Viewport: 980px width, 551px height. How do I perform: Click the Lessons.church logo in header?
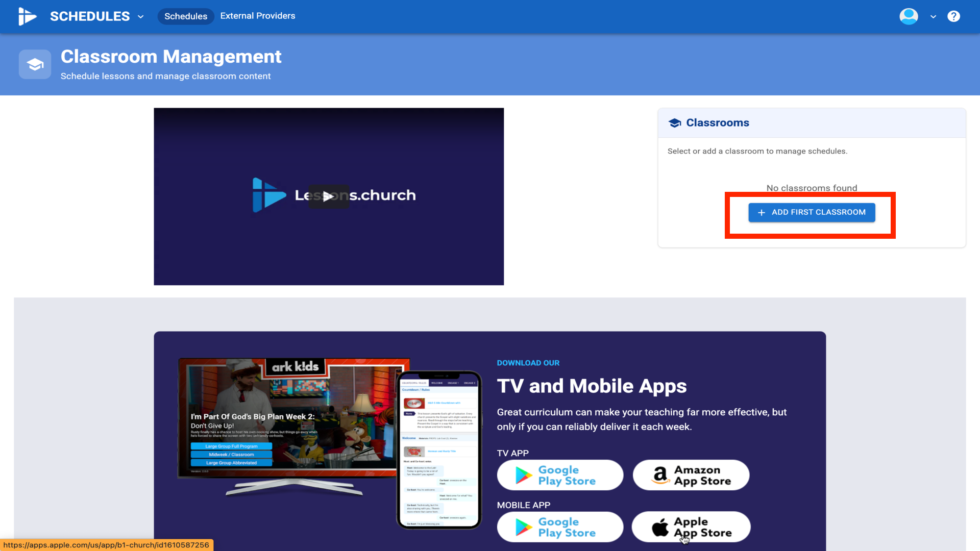[27, 16]
